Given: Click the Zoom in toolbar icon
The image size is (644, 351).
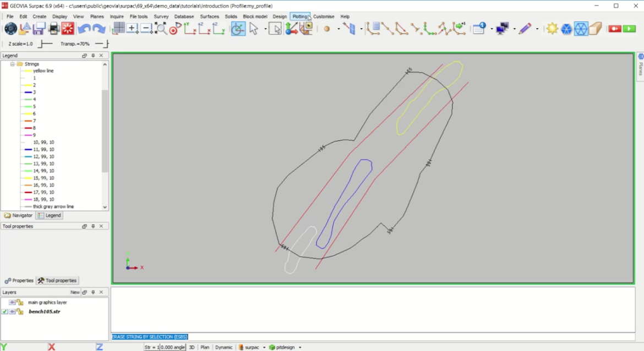Looking at the screenshot, I should tap(132, 29).
